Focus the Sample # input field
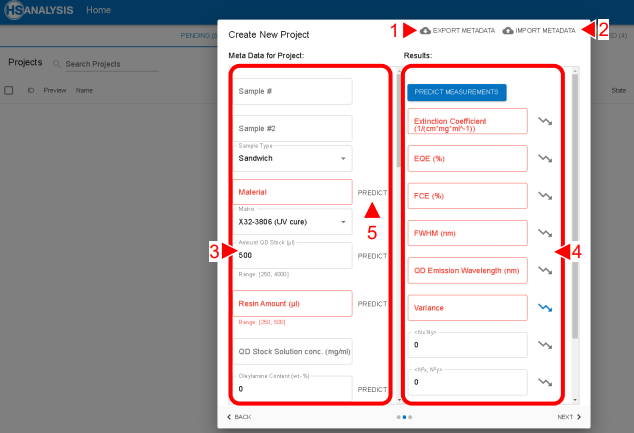This screenshot has height=433, width=634. (x=294, y=91)
